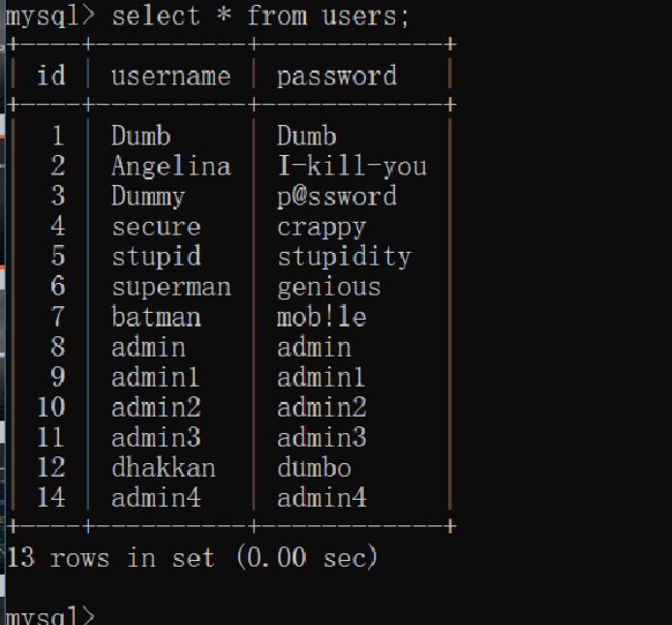672x625 pixels.
Task: Click the username 'superman'
Action: pos(170,287)
